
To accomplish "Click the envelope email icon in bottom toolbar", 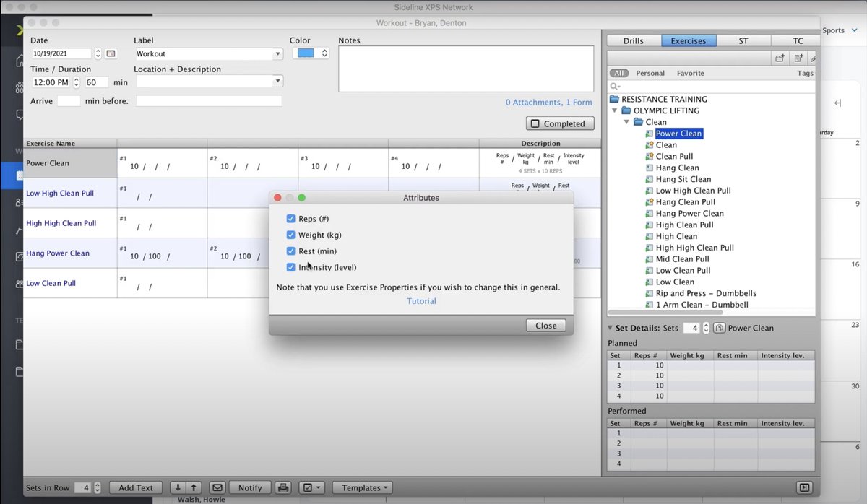I will [x=216, y=487].
